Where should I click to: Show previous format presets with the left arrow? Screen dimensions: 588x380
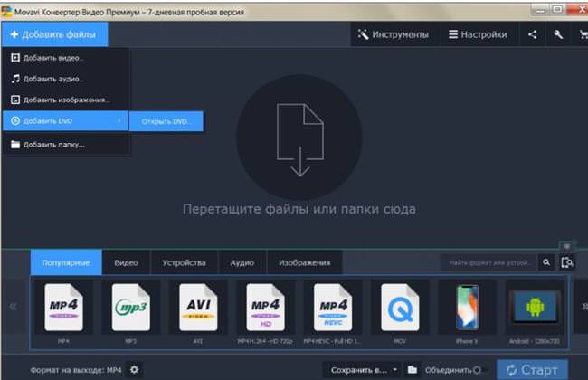point(14,307)
